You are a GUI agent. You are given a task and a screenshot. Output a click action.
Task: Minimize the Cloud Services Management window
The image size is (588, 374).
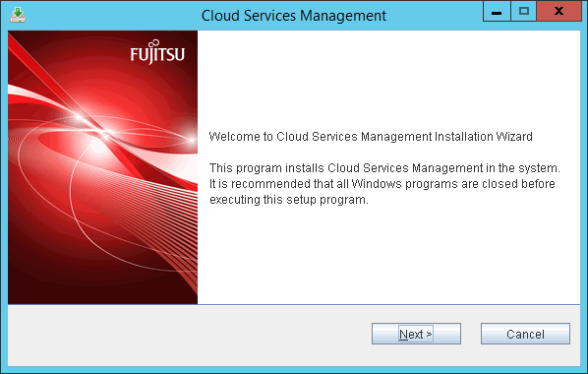(x=497, y=11)
